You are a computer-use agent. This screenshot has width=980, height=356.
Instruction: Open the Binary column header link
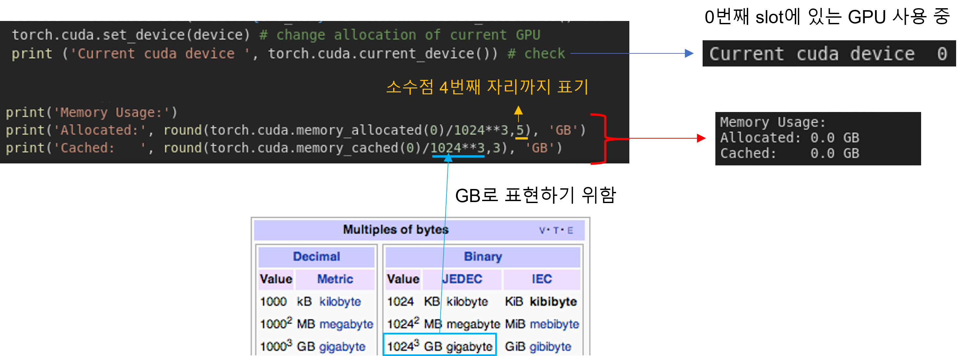[x=482, y=256]
